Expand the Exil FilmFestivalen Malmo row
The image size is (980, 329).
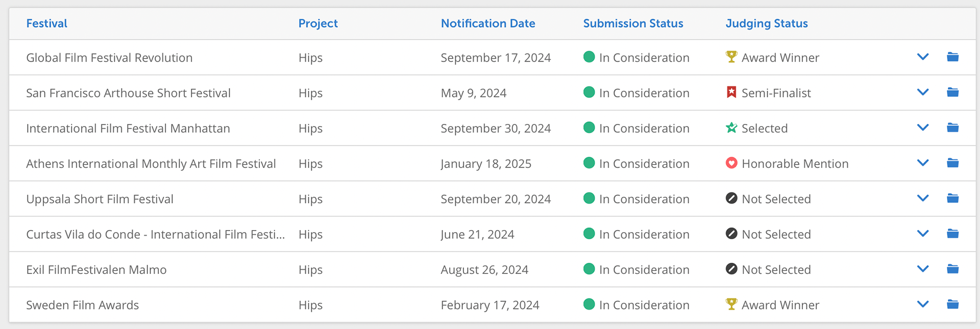click(923, 269)
